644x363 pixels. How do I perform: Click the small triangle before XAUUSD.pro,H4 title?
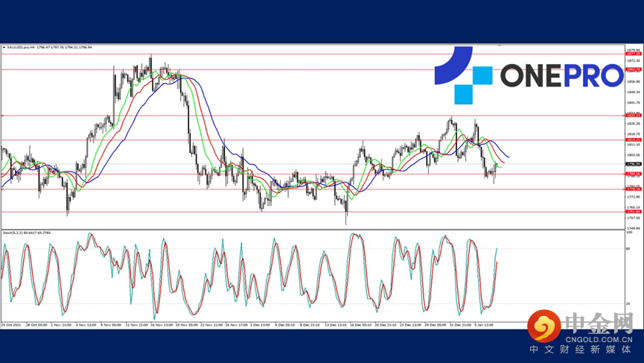click(4, 47)
